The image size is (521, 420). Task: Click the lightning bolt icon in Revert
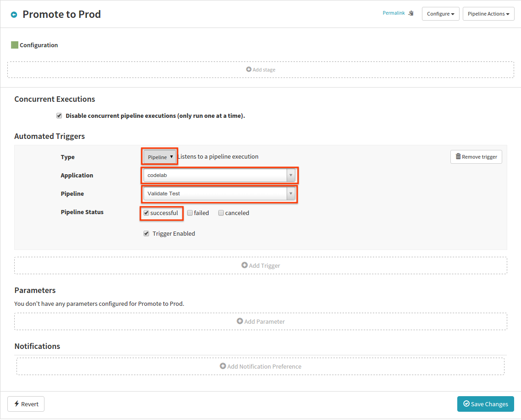(17, 404)
